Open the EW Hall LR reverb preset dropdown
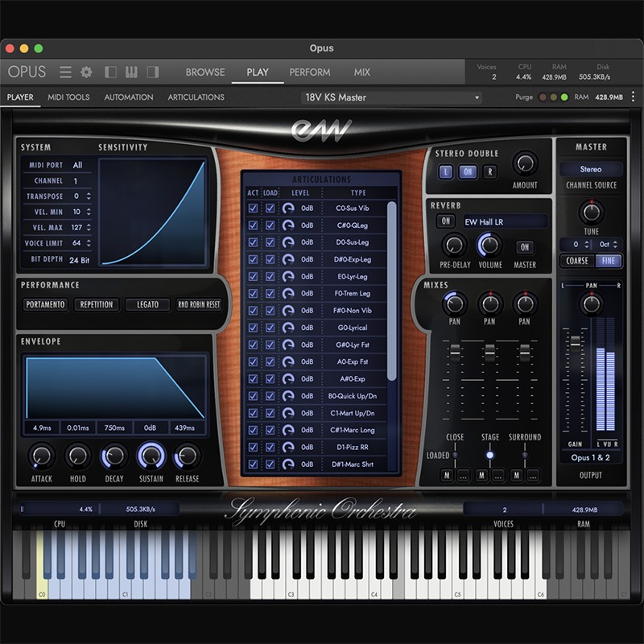Image resolution: width=644 pixels, height=644 pixels. coord(506,222)
